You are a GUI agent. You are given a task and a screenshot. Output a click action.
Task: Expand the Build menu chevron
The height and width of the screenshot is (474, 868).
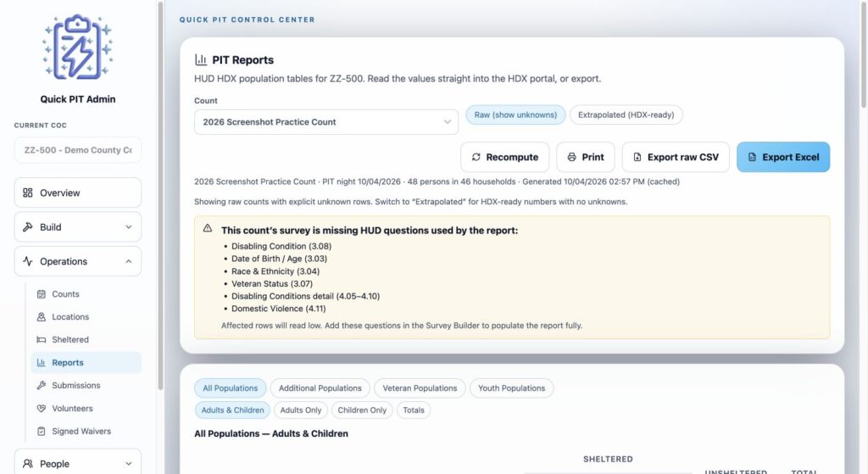[x=129, y=227]
